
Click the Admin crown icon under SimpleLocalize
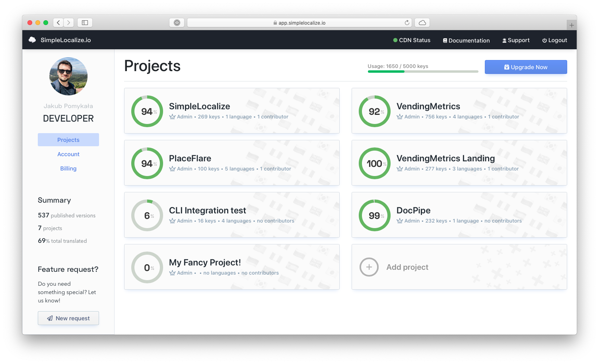pyautogui.click(x=172, y=116)
